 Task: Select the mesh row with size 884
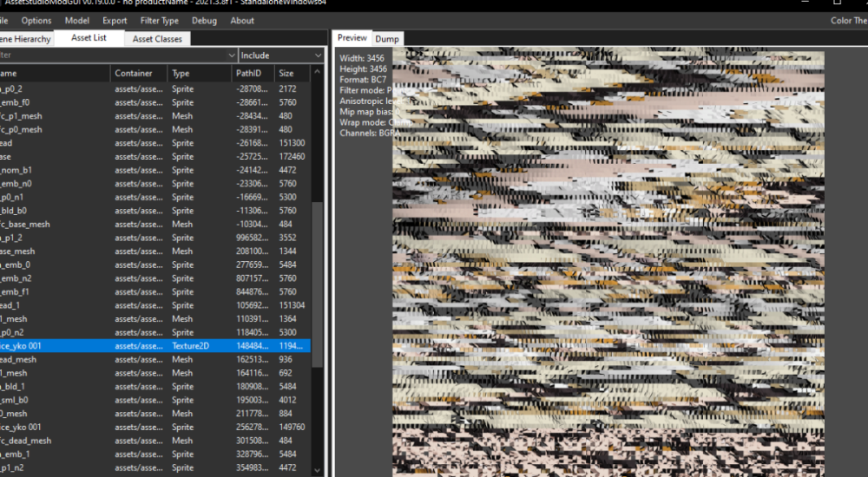(155, 414)
